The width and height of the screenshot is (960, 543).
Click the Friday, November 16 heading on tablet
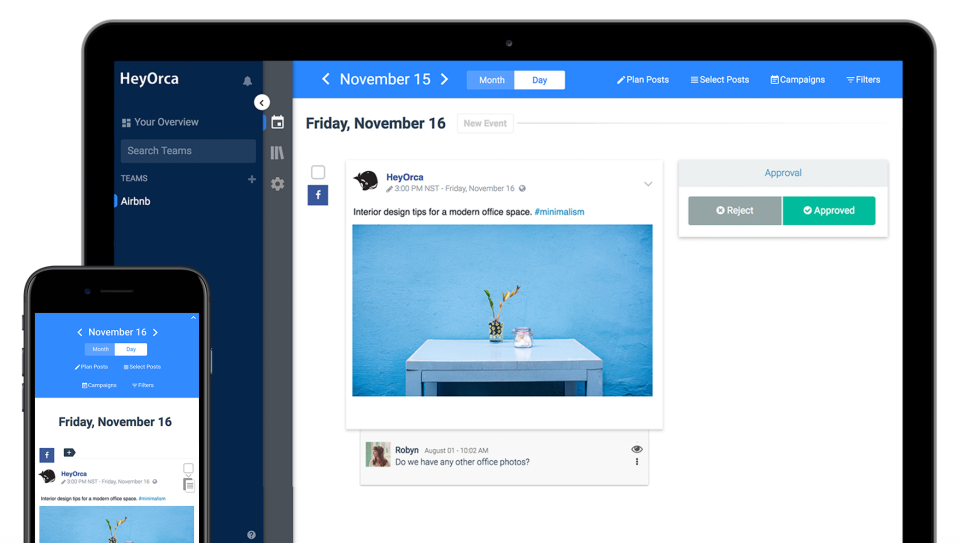pos(375,124)
